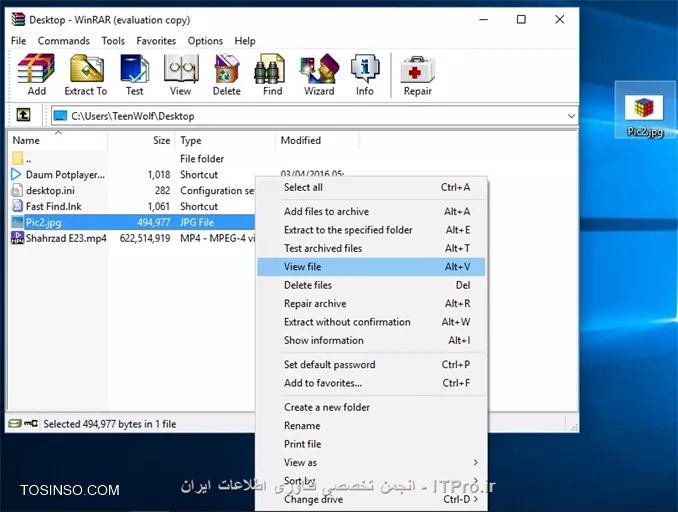Expand the Sort by submenu arrow

(x=476, y=480)
